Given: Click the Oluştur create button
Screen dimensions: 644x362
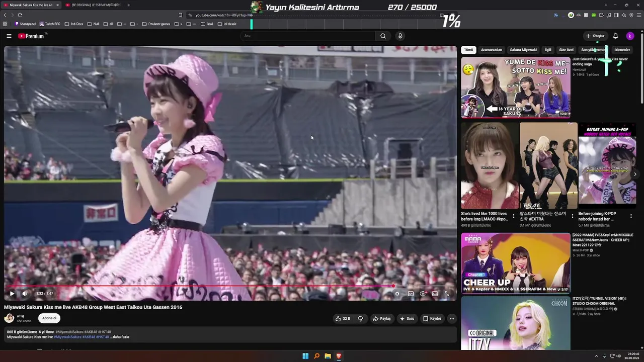Looking at the screenshot, I should (x=595, y=36).
